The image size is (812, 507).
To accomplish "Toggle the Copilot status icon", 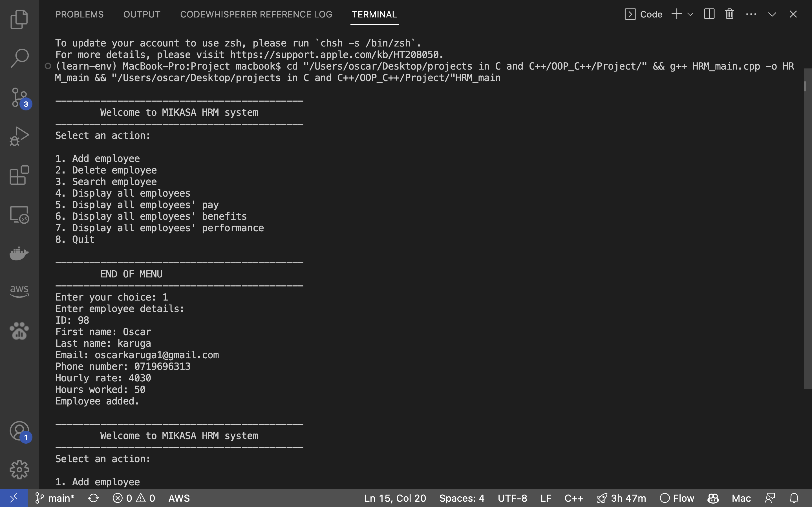I will [713, 498].
